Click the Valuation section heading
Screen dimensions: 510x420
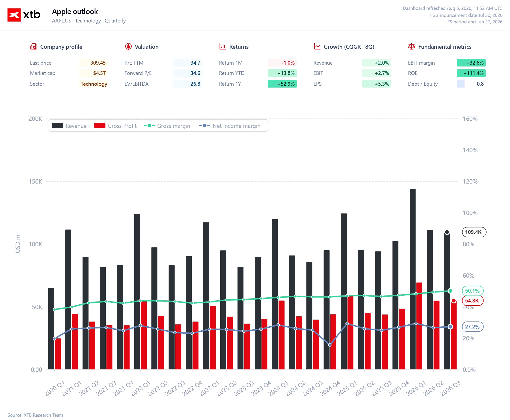pyautogui.click(x=146, y=47)
